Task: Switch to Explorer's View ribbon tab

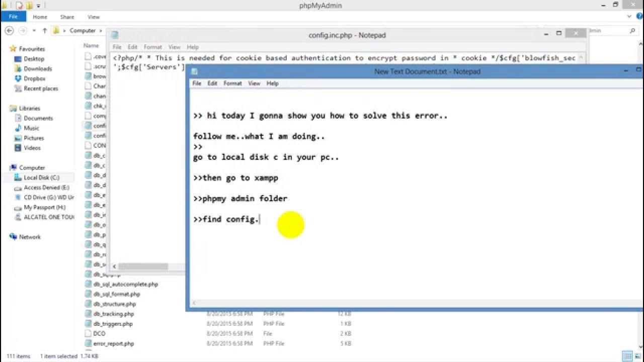Action: [94, 17]
